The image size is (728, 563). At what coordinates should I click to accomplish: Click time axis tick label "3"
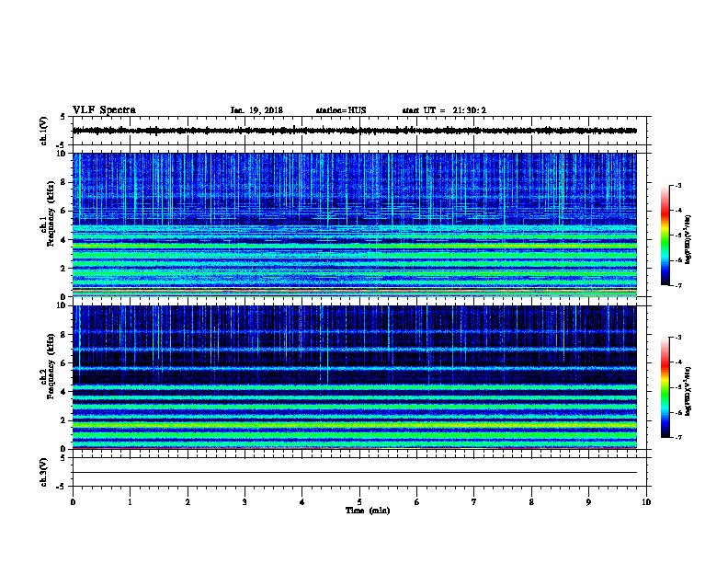245,502
